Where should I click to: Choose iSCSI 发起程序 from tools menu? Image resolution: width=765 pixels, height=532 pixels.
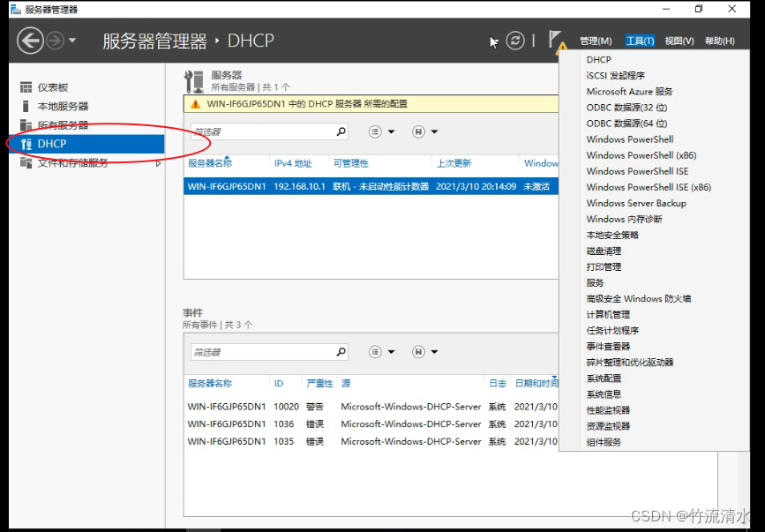point(615,76)
